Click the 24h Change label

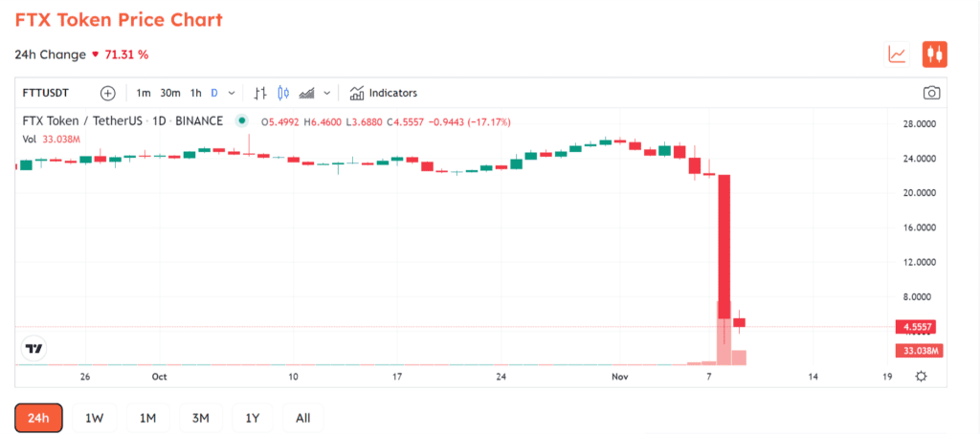click(x=50, y=54)
